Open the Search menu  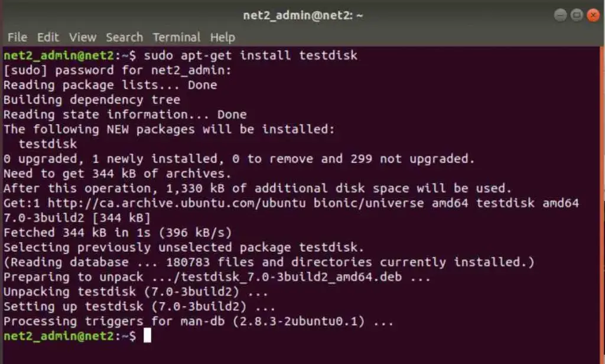[x=124, y=37]
